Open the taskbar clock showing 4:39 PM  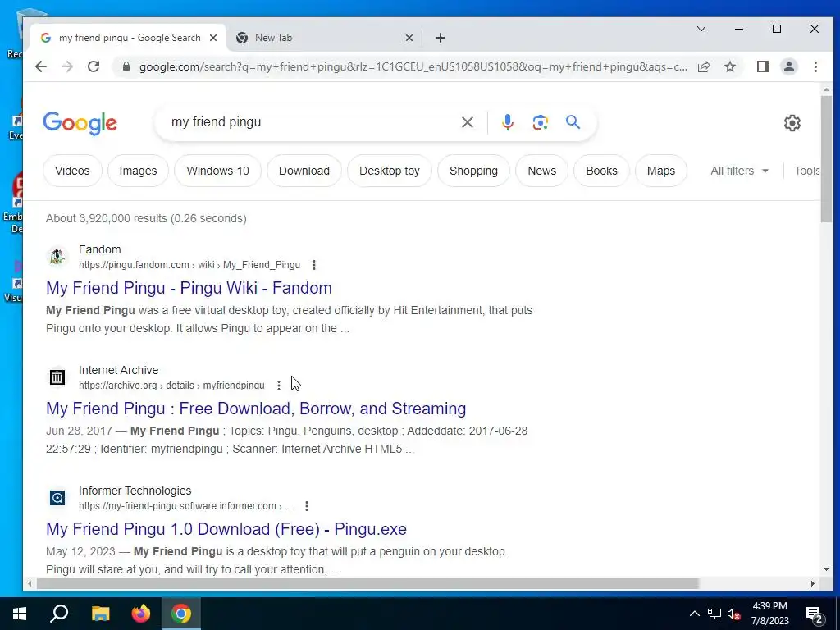coord(769,614)
